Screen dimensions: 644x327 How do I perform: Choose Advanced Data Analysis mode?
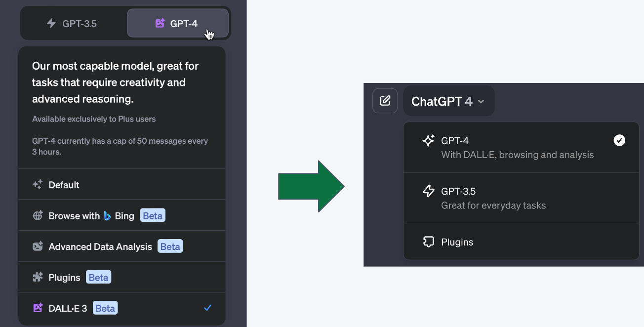tap(121, 246)
